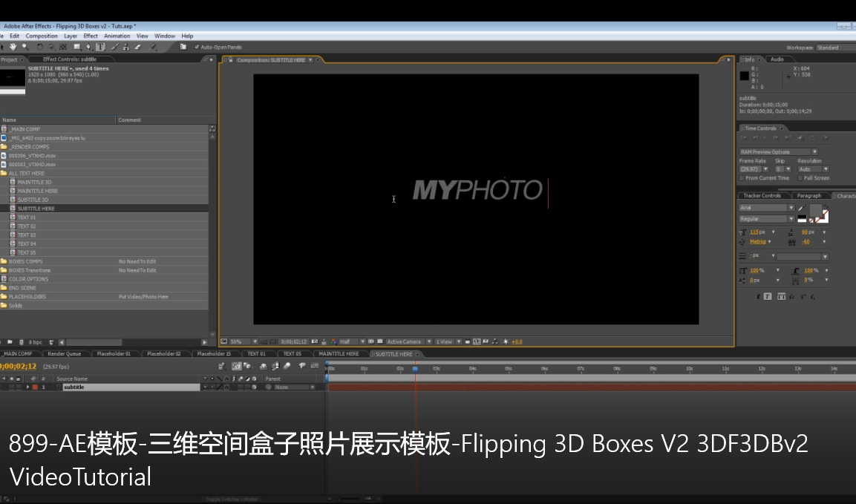Switch to the Effect Controls: subtitle tab
The width and height of the screenshot is (856, 504).
[x=70, y=59]
